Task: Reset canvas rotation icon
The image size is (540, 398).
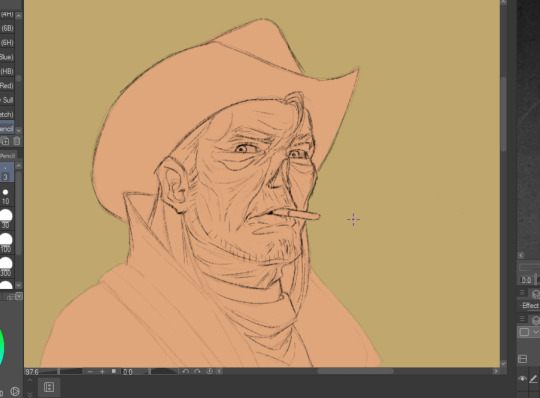Action: pyautogui.click(x=209, y=371)
